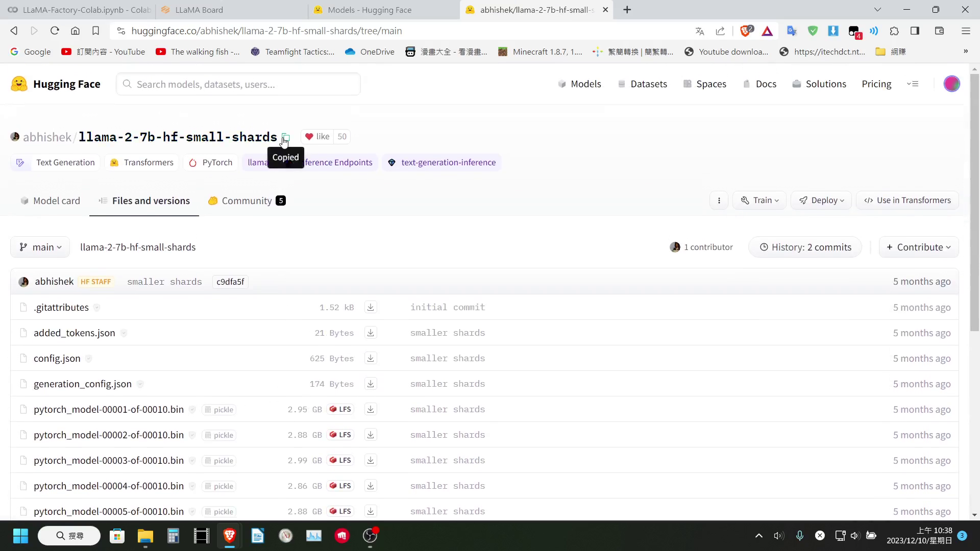This screenshot has height=551, width=980.
Task: Click Use in Transformers button
Action: [910, 200]
